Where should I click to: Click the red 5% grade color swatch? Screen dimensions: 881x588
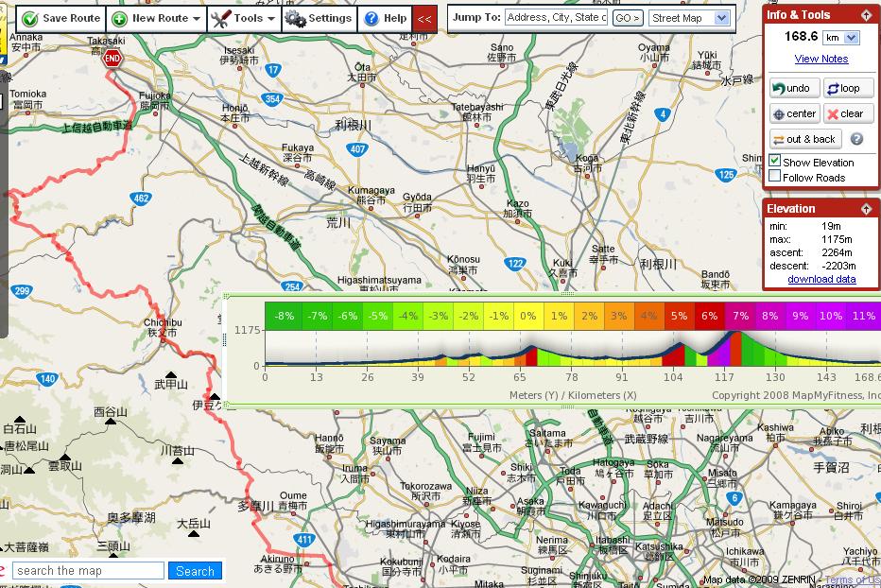(x=678, y=316)
